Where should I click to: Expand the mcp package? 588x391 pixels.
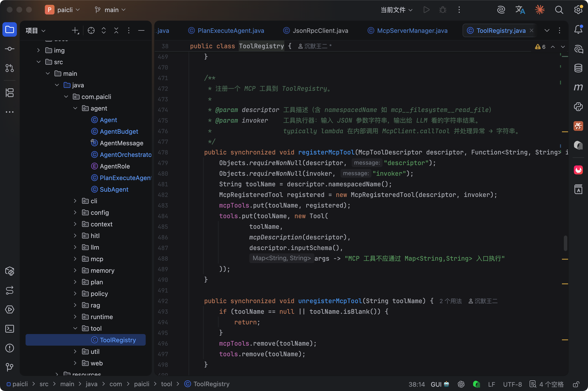[x=75, y=258]
